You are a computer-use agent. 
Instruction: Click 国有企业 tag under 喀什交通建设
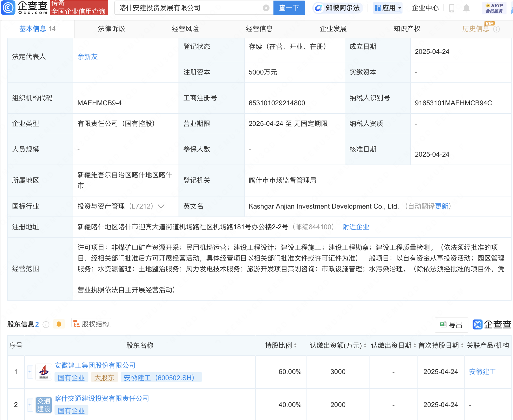coord(71,411)
